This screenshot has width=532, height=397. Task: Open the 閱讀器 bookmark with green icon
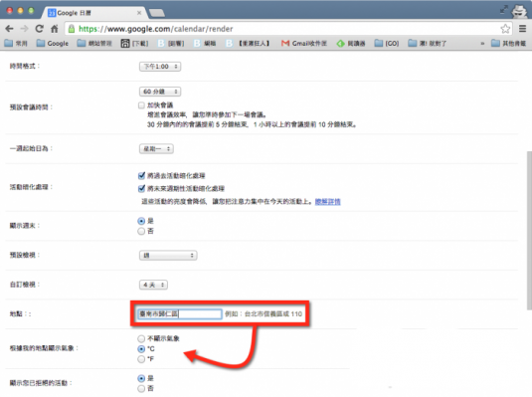click(x=351, y=43)
